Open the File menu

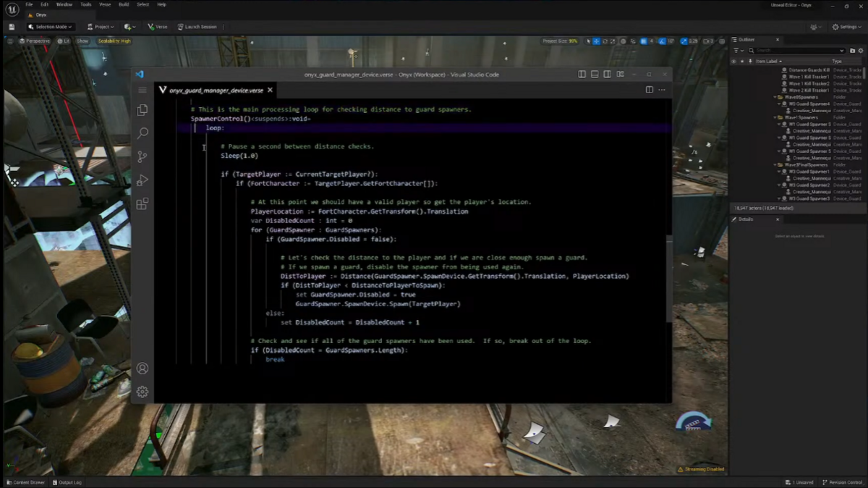(29, 4)
